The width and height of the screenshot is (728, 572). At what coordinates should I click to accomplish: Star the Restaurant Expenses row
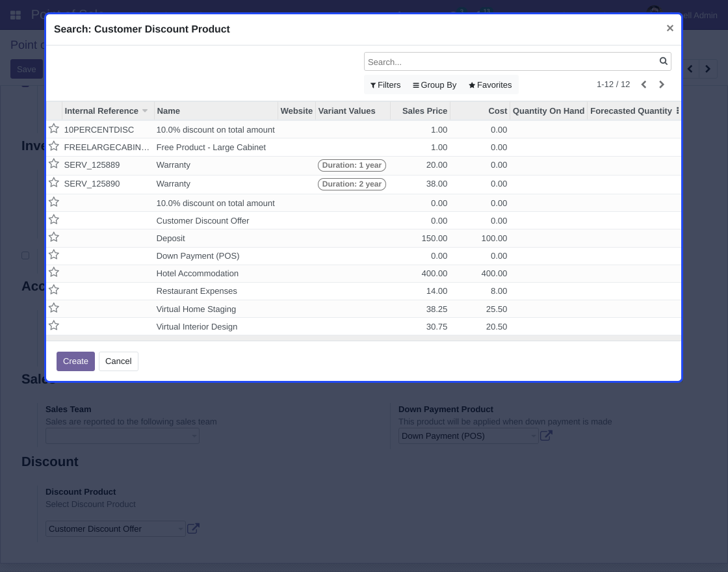tap(54, 290)
